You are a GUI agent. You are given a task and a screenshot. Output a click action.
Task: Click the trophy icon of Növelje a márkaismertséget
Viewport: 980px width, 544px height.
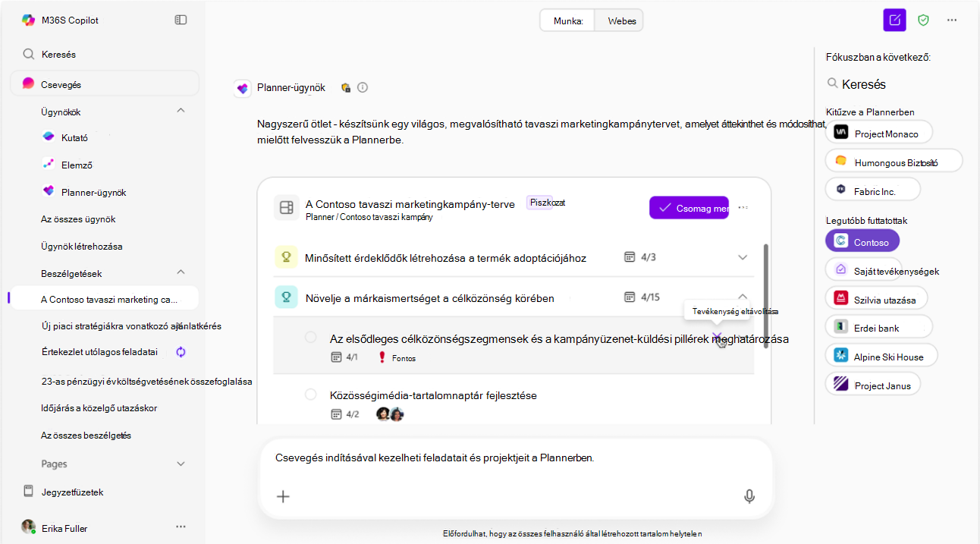pyautogui.click(x=287, y=297)
